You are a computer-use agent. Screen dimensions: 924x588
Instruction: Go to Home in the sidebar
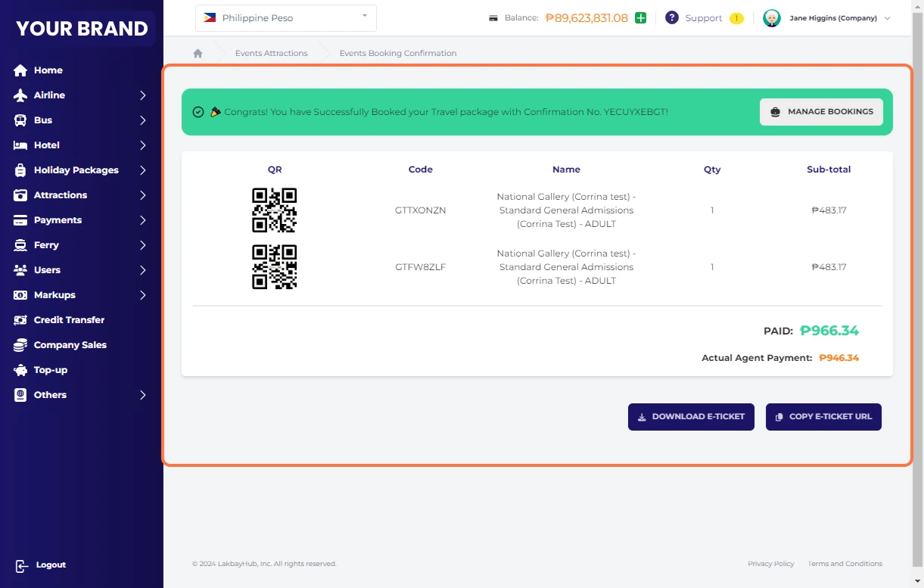[48, 70]
